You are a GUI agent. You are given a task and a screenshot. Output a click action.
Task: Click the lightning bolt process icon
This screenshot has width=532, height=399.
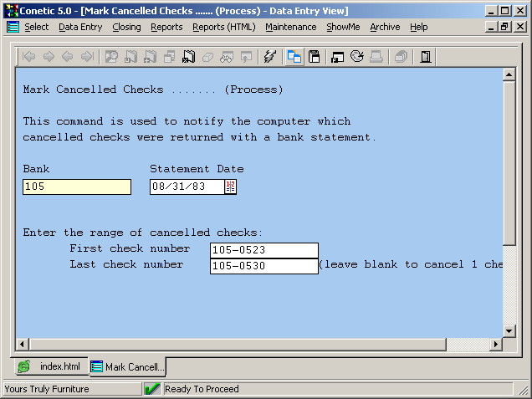point(269,57)
